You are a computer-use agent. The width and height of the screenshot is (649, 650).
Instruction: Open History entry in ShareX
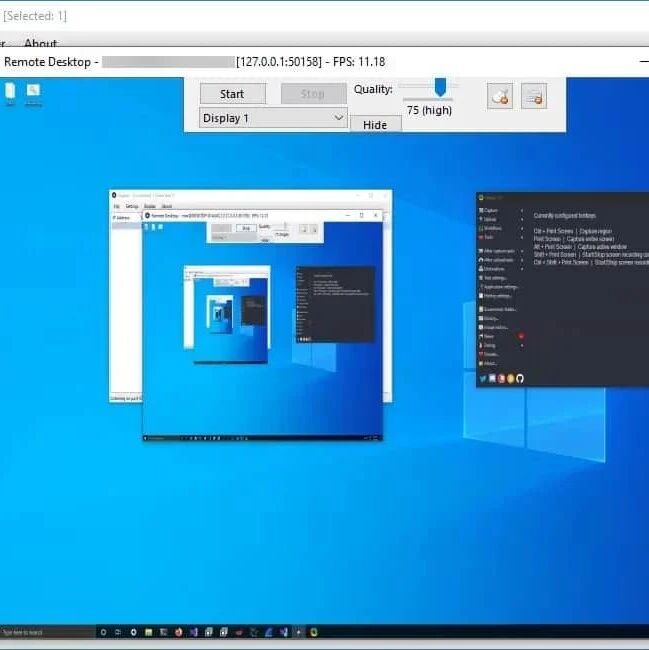[489, 318]
